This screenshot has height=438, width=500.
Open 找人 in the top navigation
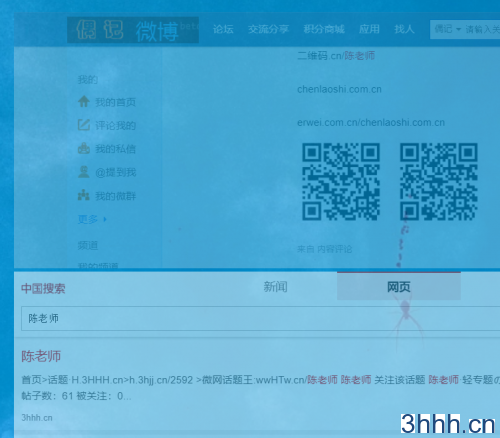click(x=404, y=29)
